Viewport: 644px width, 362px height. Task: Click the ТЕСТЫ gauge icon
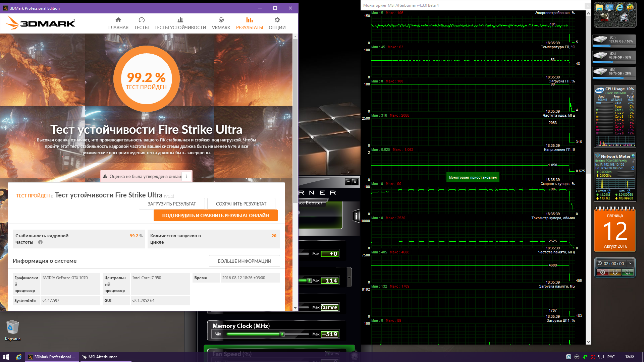point(141,20)
